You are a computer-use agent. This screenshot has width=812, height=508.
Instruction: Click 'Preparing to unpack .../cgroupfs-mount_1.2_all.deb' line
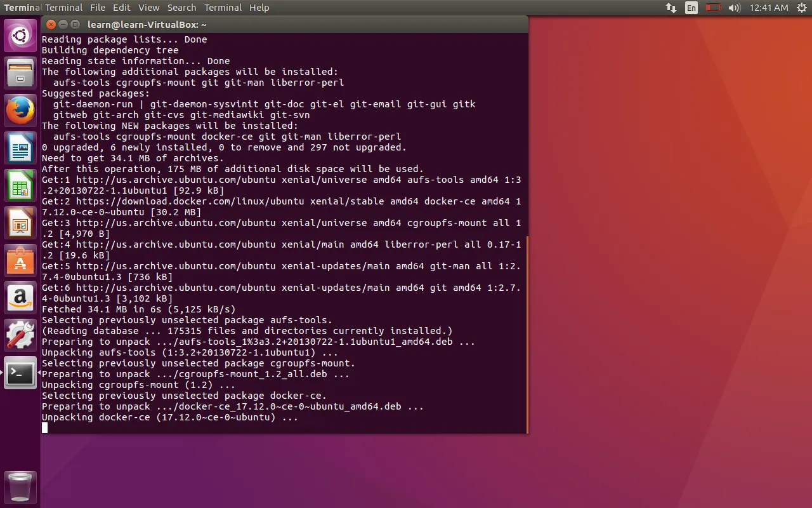pyautogui.click(x=196, y=374)
